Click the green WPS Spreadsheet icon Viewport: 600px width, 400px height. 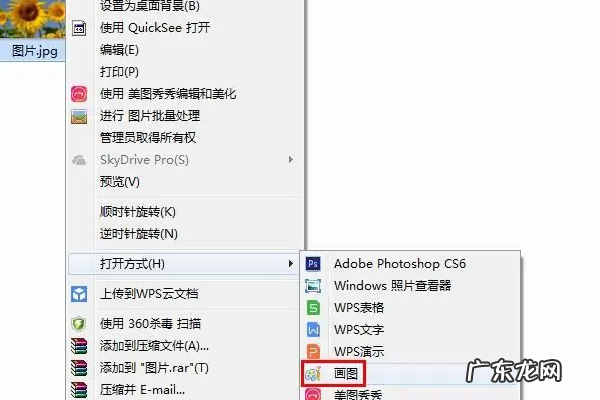(313, 308)
